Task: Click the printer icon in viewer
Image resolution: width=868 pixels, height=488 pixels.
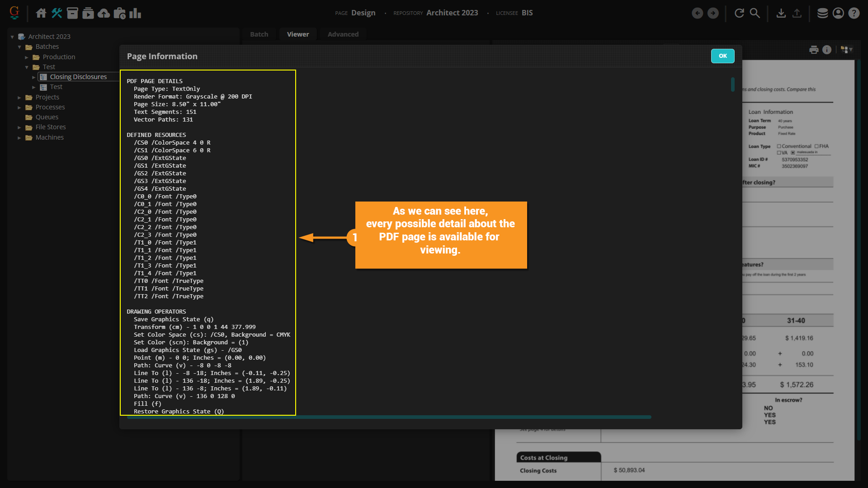Action: click(x=814, y=50)
